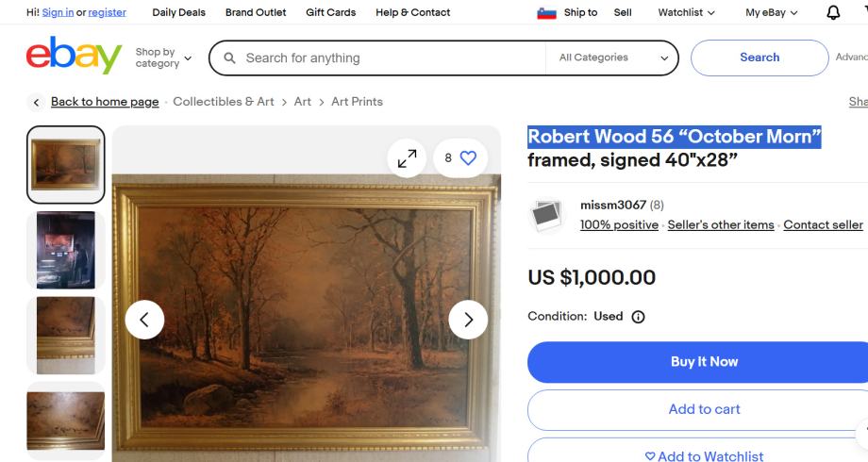The height and width of the screenshot is (462, 868).
Task: Click the heart icon to like the item
Action: point(468,158)
